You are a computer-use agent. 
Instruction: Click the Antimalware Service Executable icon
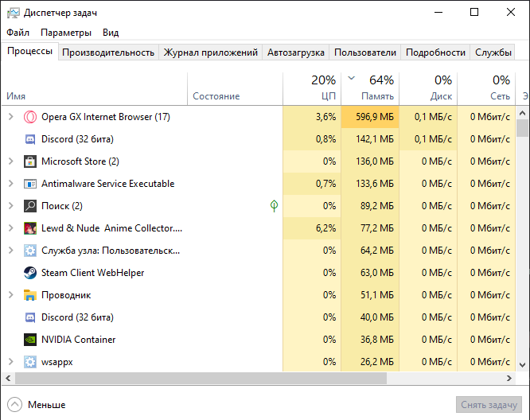pyautogui.click(x=30, y=184)
